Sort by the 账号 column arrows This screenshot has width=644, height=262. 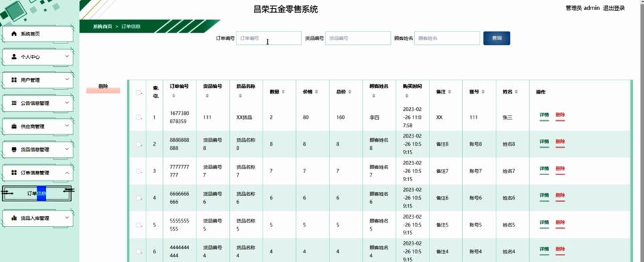(x=482, y=92)
